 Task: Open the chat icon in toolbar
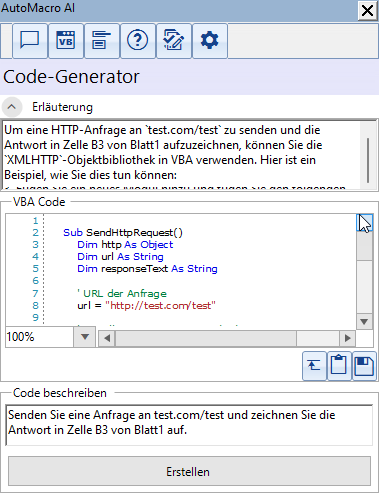click(x=30, y=41)
